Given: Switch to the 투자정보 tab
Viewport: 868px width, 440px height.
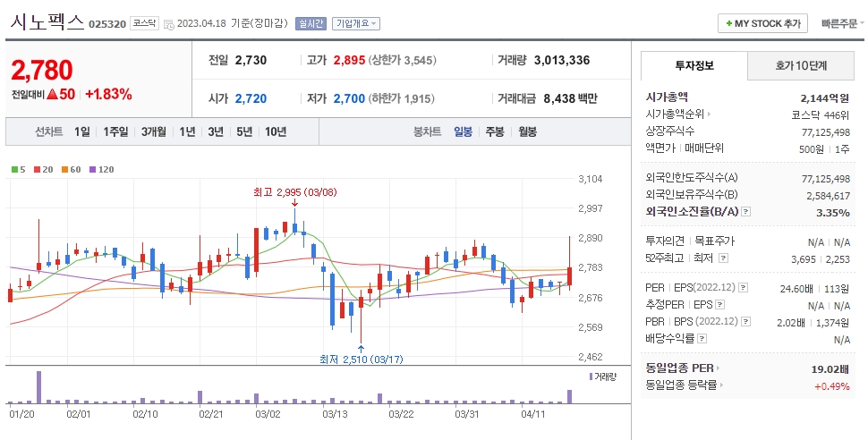Looking at the screenshot, I should pyautogui.click(x=694, y=66).
